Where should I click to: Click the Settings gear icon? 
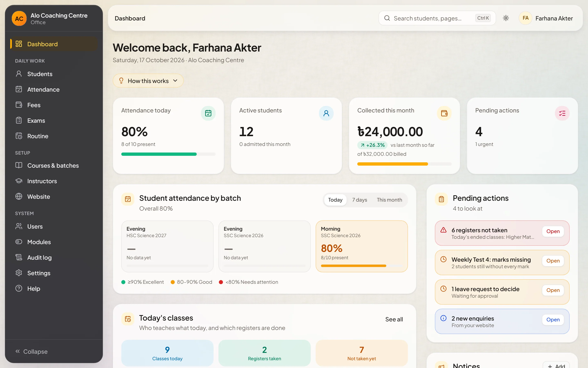pos(19,273)
